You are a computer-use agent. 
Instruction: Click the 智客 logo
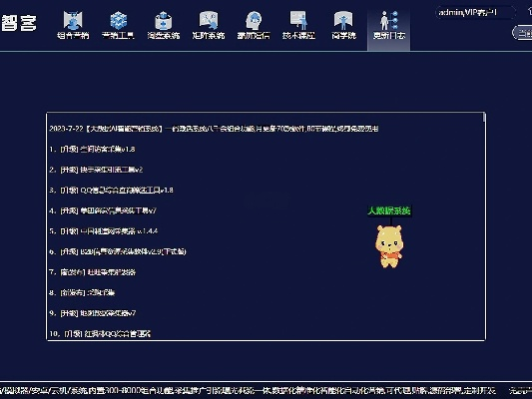click(19, 23)
